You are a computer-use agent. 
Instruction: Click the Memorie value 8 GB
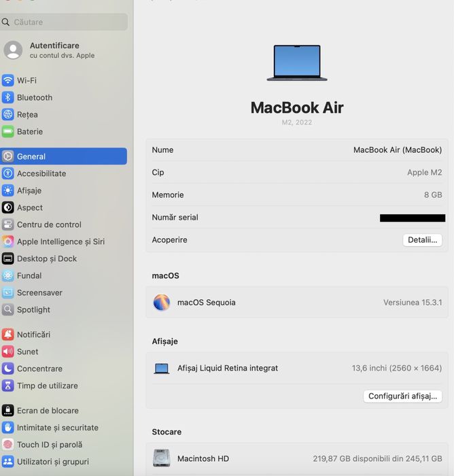(433, 195)
